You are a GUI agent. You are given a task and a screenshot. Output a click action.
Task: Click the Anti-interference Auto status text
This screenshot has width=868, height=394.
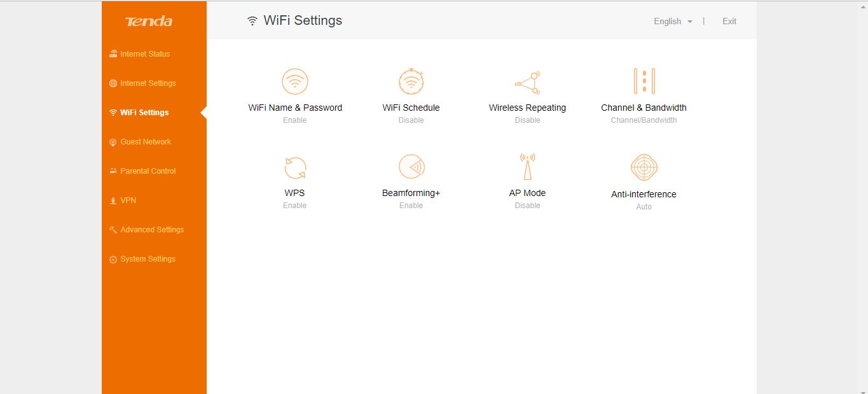(x=644, y=207)
